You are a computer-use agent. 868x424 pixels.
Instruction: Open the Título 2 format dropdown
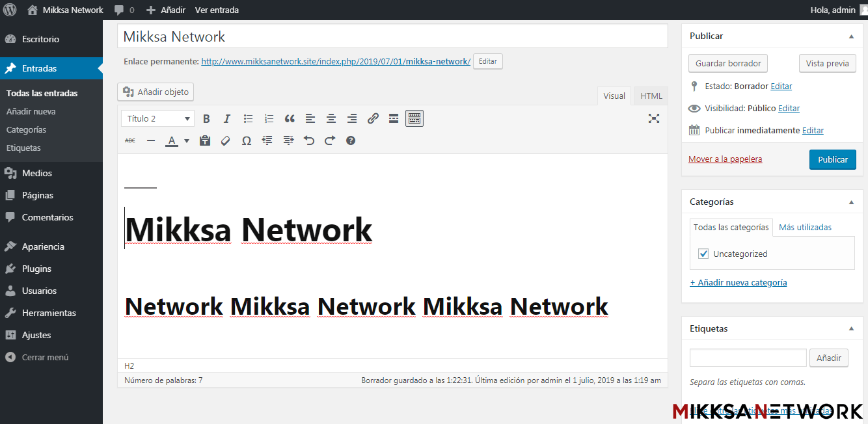pyautogui.click(x=157, y=118)
